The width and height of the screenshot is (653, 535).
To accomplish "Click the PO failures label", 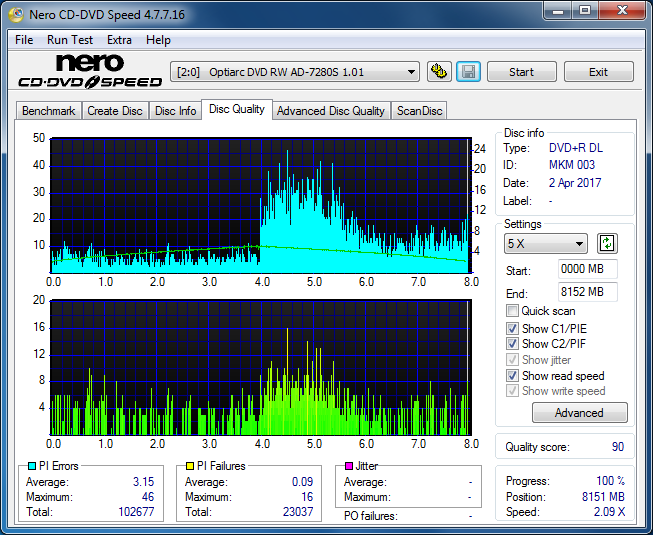I will click(371, 516).
